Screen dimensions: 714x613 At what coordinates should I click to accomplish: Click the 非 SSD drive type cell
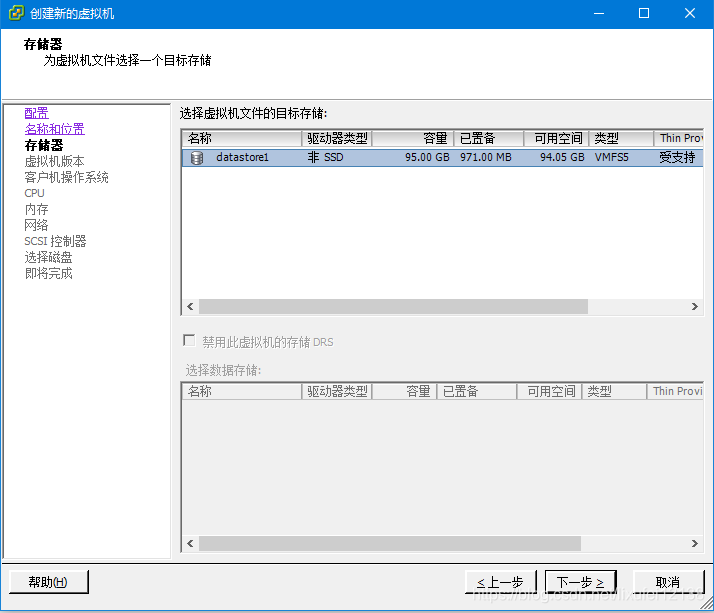[x=325, y=158]
